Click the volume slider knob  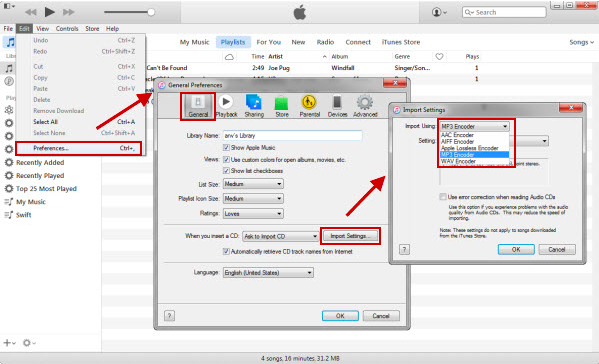click(x=151, y=12)
